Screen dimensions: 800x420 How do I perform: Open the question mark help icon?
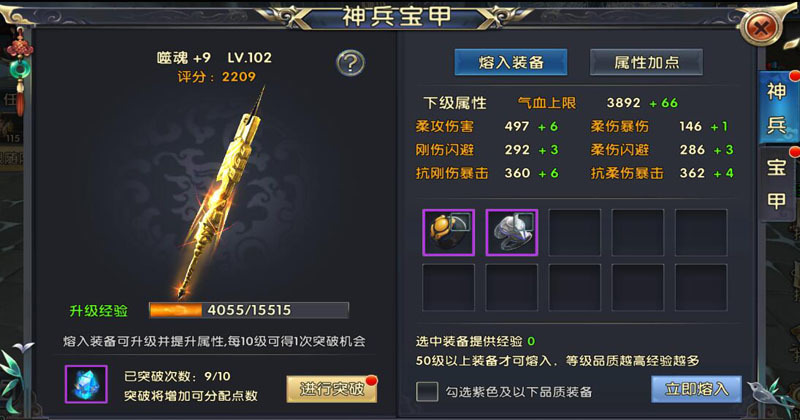[351, 63]
